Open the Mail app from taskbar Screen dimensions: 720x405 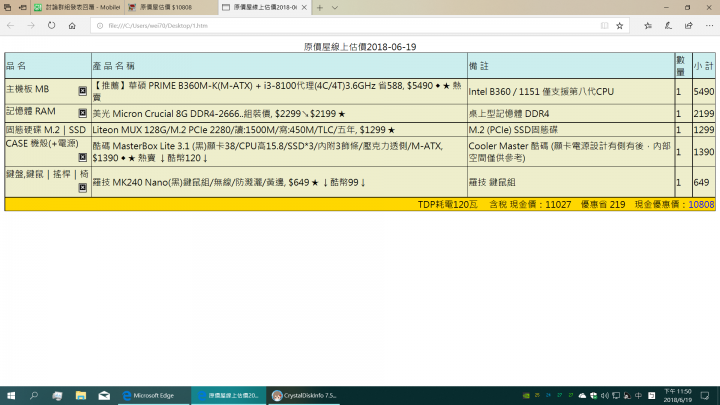point(104,395)
